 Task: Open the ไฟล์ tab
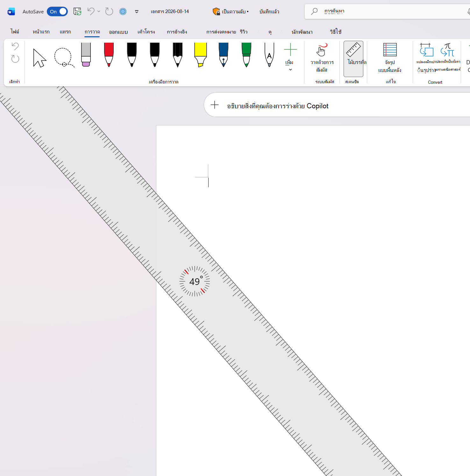coord(15,32)
